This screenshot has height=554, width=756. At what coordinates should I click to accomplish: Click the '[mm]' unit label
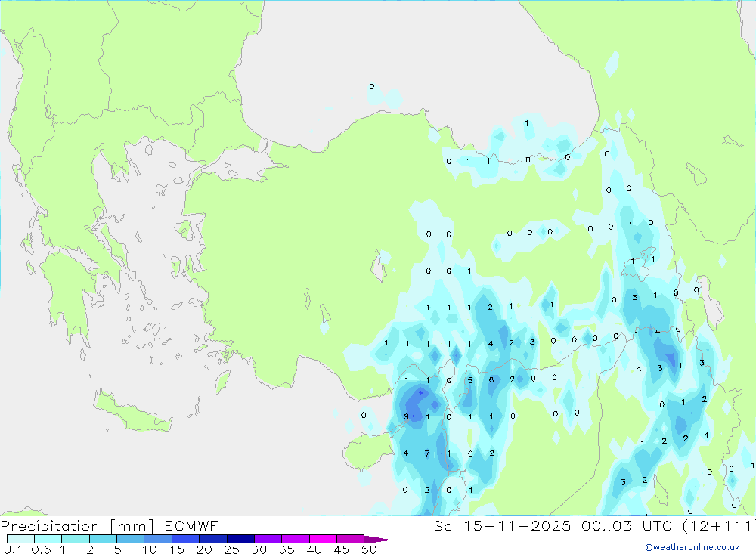coord(132,526)
